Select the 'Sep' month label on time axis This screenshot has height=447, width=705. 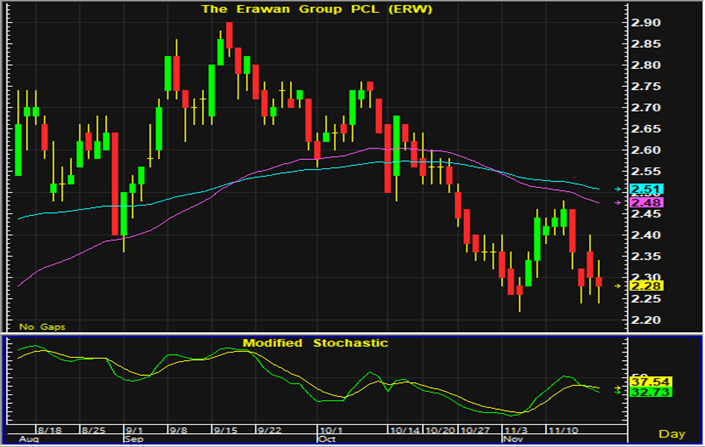click(133, 438)
